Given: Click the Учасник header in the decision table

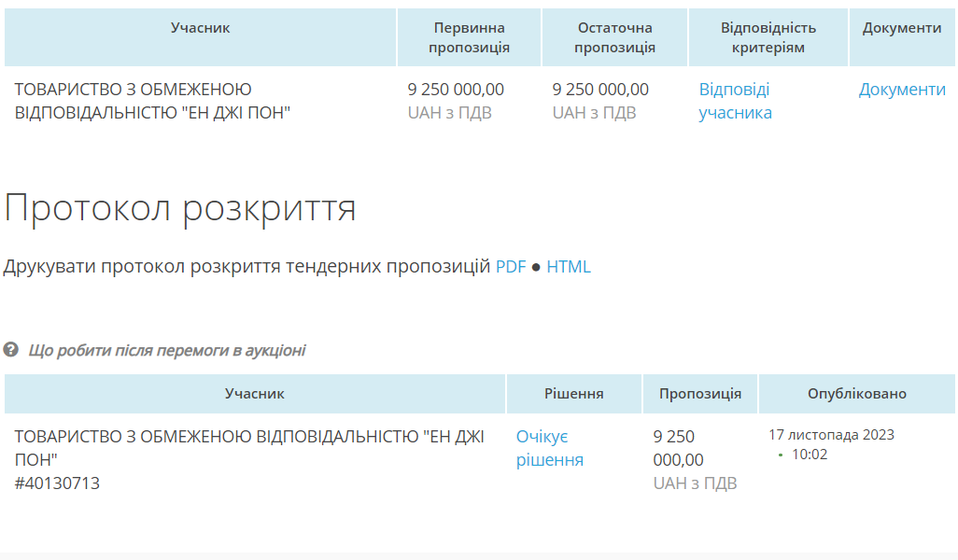Looking at the screenshot, I should point(255,394).
